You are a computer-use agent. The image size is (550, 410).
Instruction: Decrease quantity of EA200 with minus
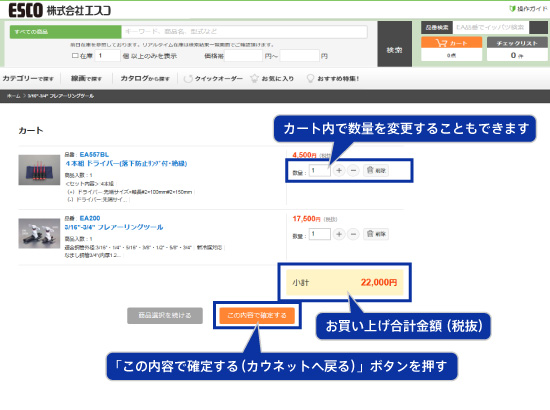pos(353,234)
